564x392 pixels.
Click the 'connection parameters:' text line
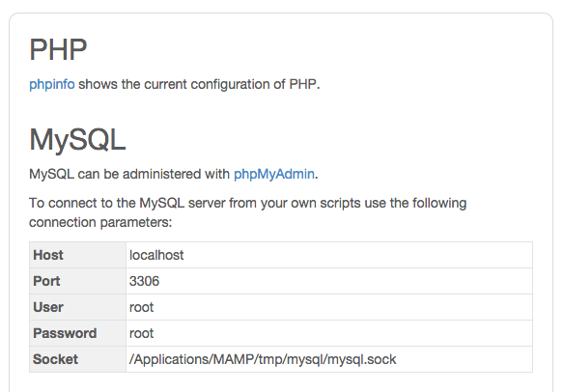tap(100, 222)
